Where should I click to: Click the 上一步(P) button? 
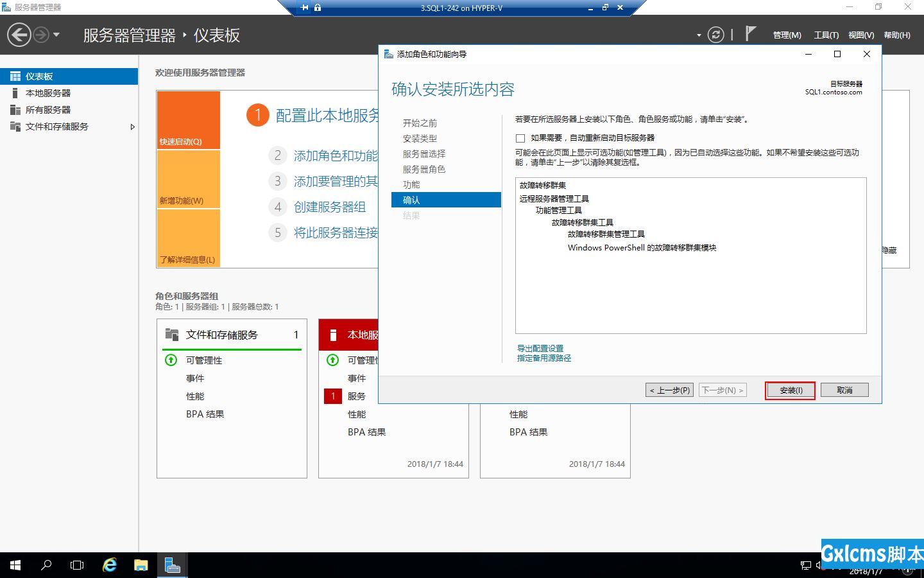tap(669, 390)
